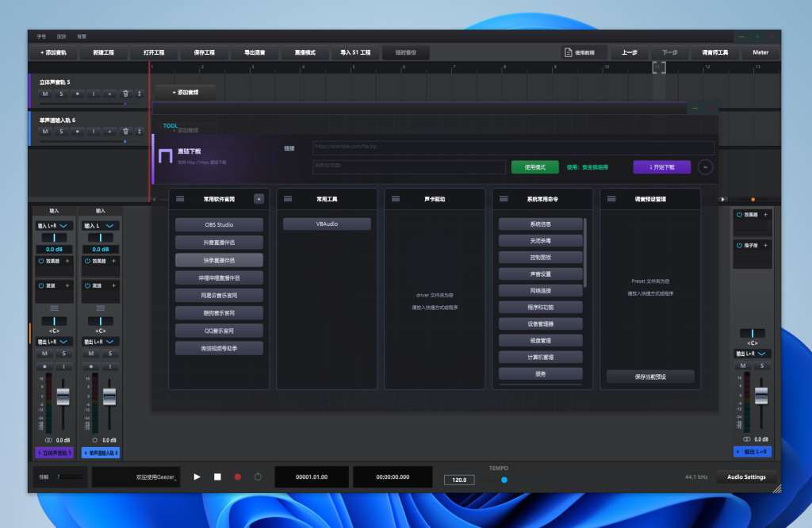Click the 保存工程 toolbar button

click(x=204, y=52)
